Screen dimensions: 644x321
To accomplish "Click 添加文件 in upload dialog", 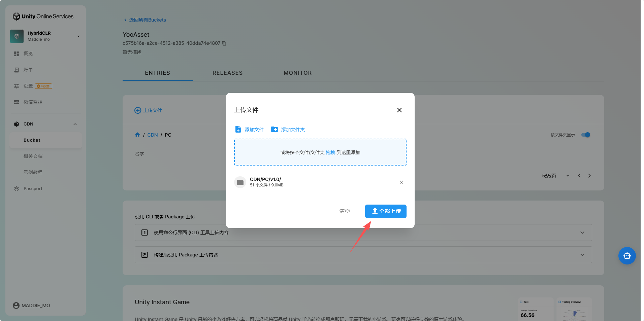I will [x=250, y=130].
